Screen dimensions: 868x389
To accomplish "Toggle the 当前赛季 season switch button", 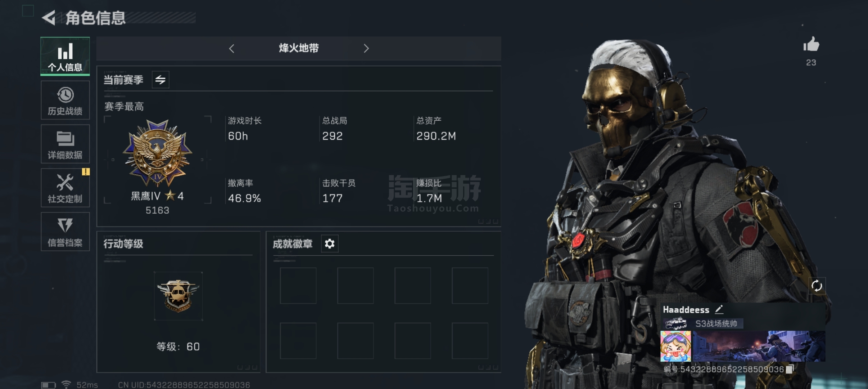I will [x=161, y=80].
